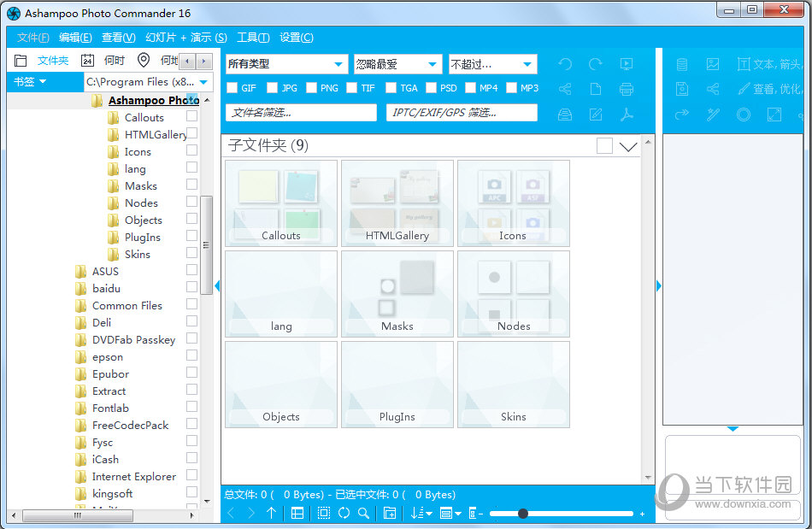Image resolution: width=812 pixels, height=529 pixels.
Task: Collapse the left panel with the side arrow
Action: point(217,285)
